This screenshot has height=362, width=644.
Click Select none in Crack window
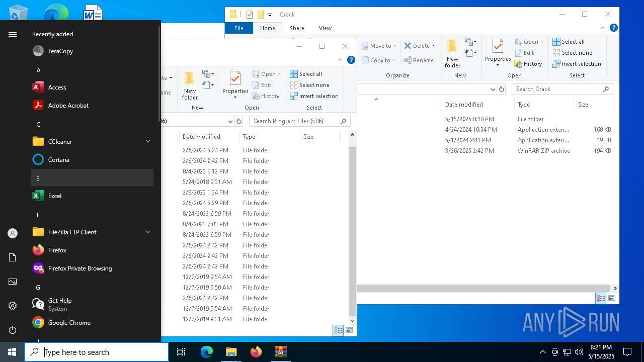pyautogui.click(x=572, y=53)
